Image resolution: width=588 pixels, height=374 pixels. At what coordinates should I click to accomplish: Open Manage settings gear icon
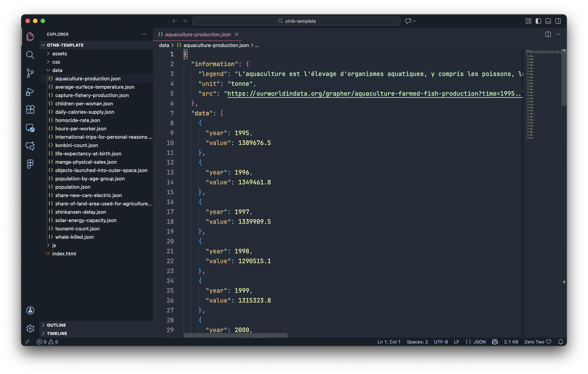click(30, 329)
